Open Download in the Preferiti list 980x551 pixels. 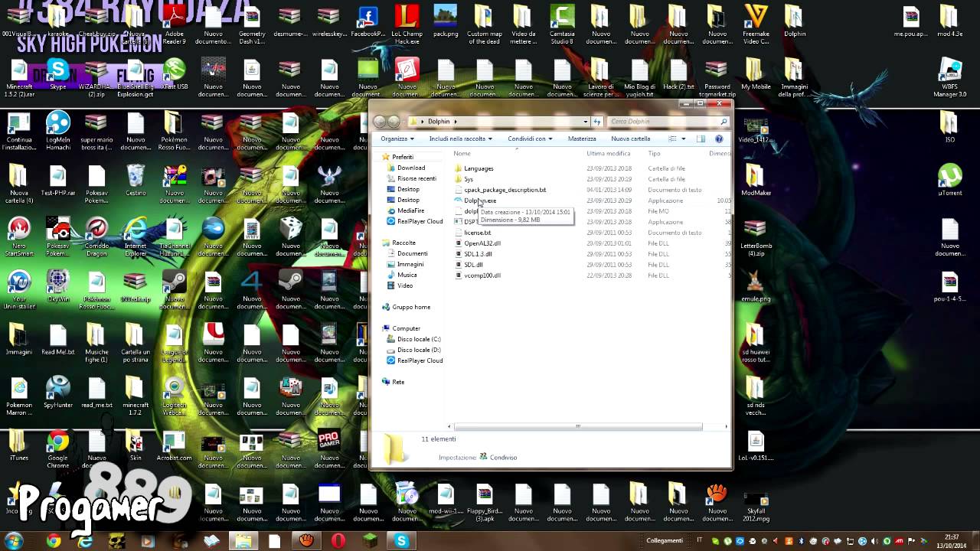click(410, 168)
